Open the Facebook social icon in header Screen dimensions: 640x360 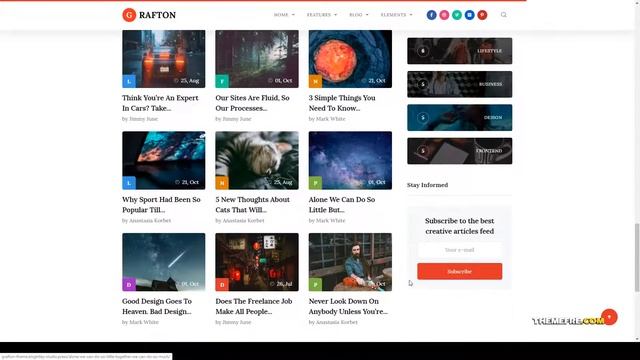coord(431,15)
